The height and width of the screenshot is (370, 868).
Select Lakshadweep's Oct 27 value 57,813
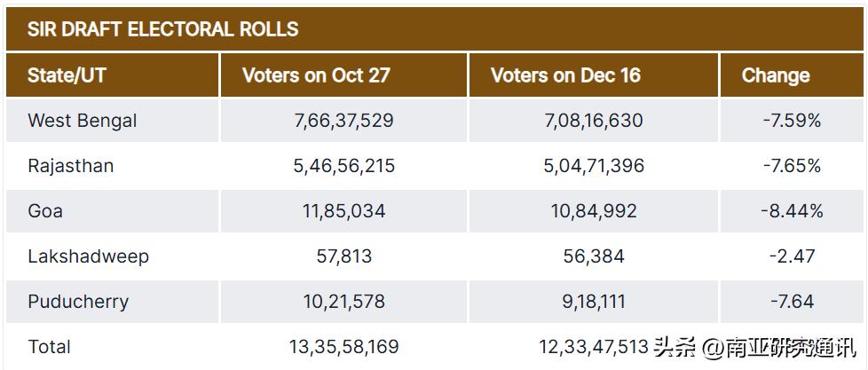click(344, 256)
